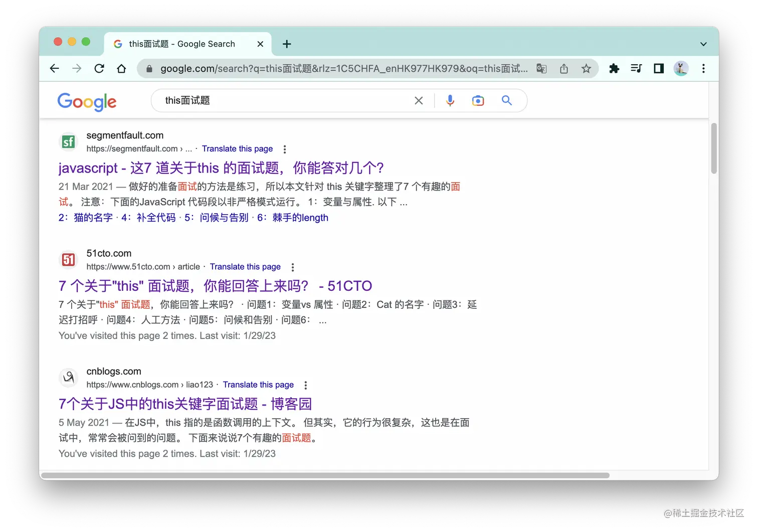Open Chrome's three-dot menu
Screen dimensions: 758x532
pos(703,69)
